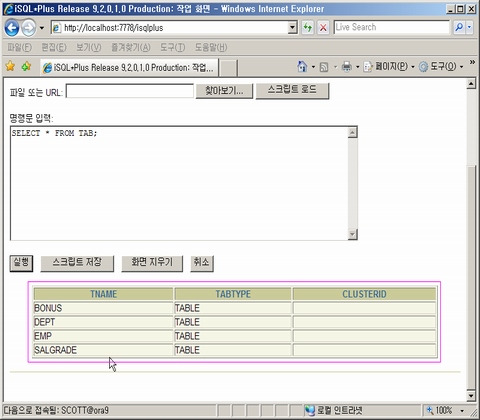This screenshot has width=480, height=420.
Task: Open the 도움말(H) menu
Action: (211, 47)
